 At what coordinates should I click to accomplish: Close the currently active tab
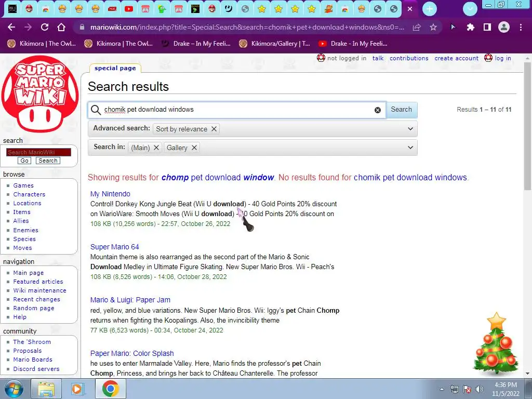point(410,9)
